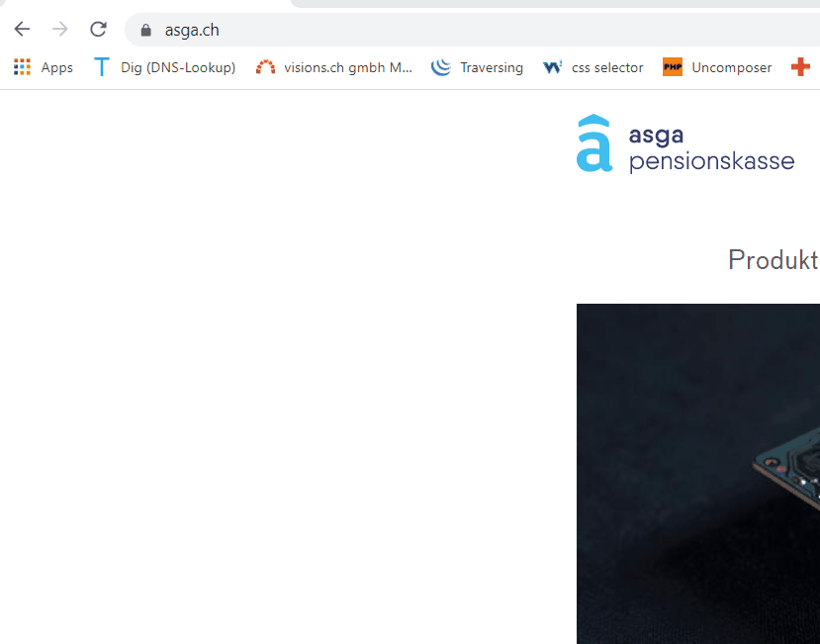Open the Produkt navigation menu item

pos(773,259)
